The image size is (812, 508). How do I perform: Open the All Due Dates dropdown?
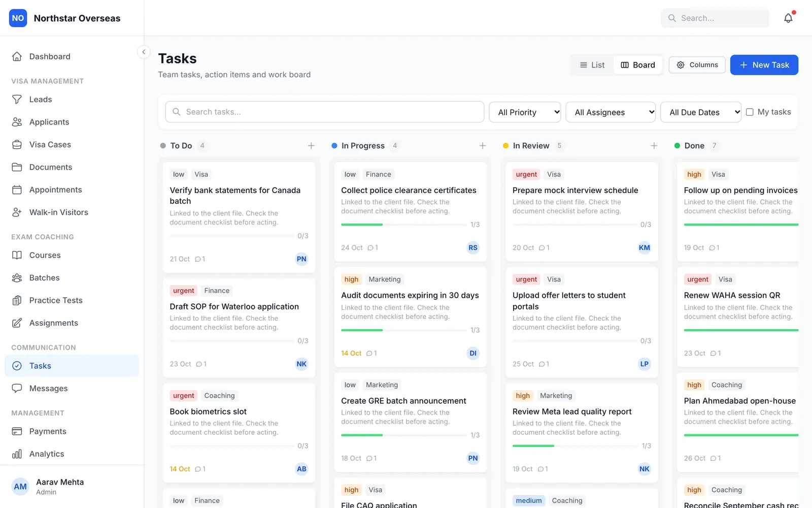click(x=701, y=112)
